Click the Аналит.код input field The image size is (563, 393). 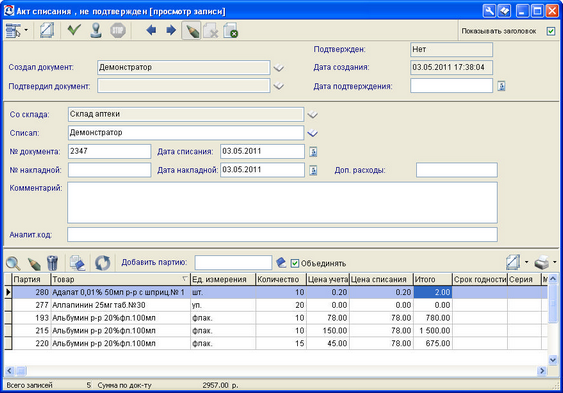click(283, 235)
